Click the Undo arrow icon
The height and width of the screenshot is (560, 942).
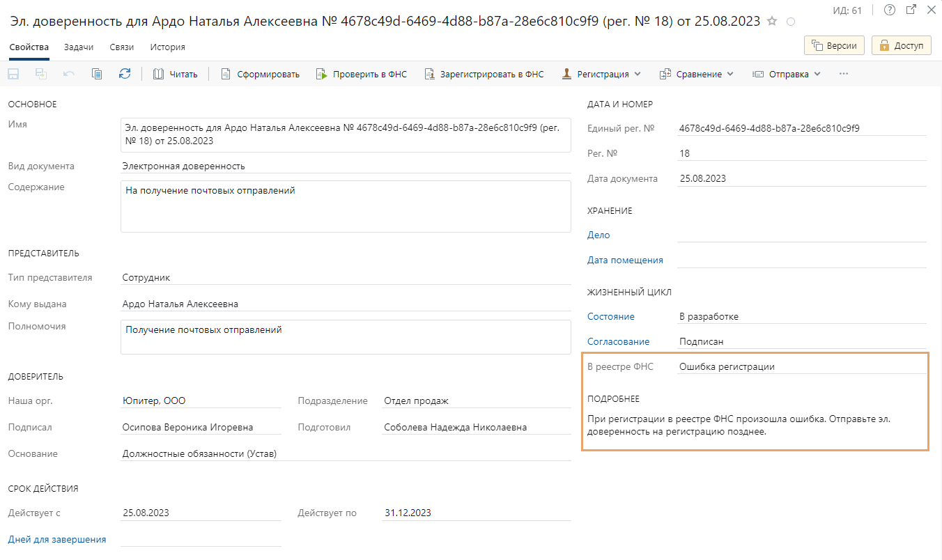click(x=69, y=74)
